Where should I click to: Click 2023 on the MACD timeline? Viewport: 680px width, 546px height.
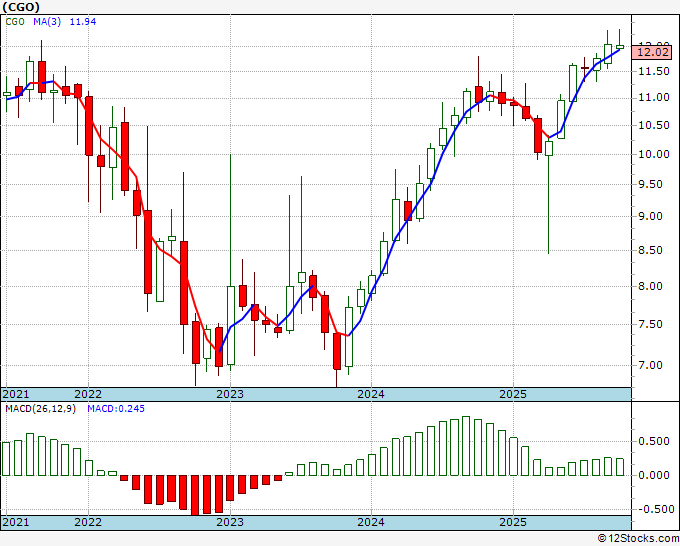(230, 522)
